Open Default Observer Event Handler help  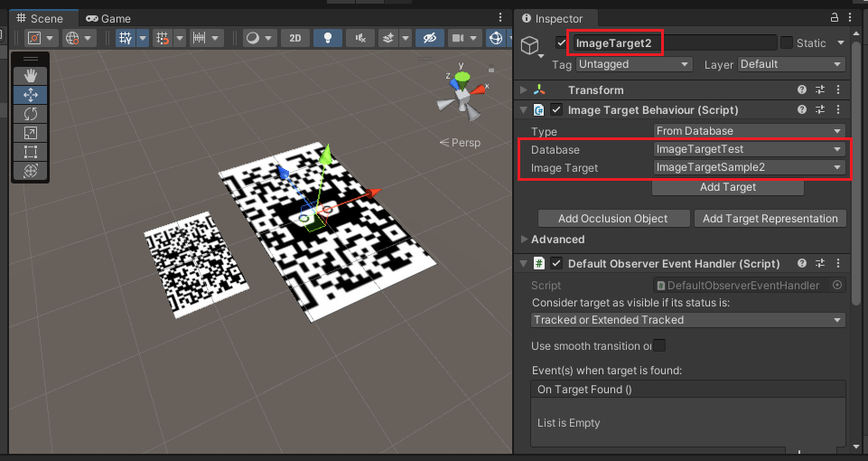point(801,263)
